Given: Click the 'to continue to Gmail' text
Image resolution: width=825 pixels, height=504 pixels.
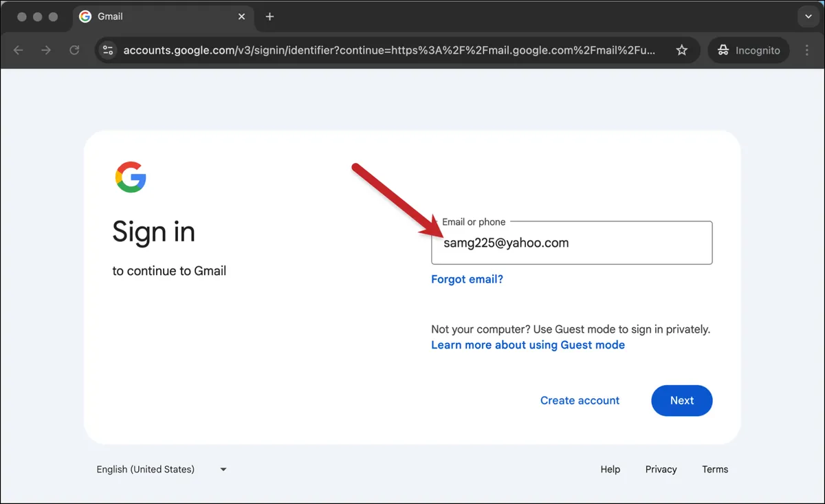Looking at the screenshot, I should tap(169, 271).
